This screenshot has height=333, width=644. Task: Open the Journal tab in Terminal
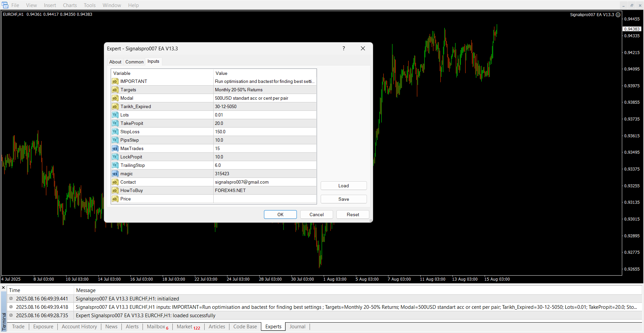click(297, 327)
